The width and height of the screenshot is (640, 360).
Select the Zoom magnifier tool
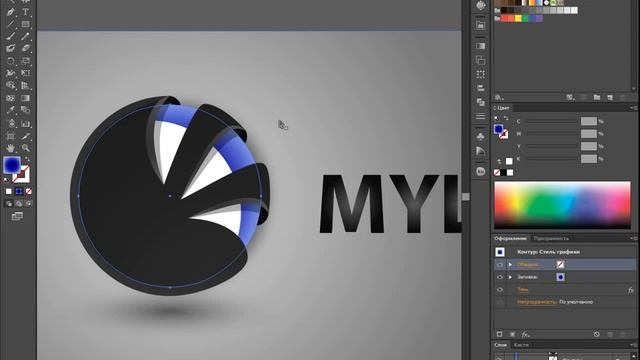[25, 148]
